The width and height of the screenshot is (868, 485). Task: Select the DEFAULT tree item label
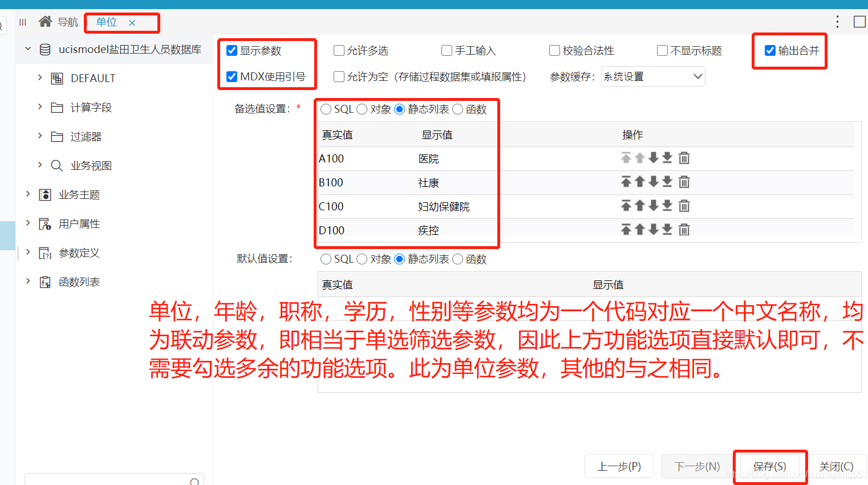click(x=93, y=78)
